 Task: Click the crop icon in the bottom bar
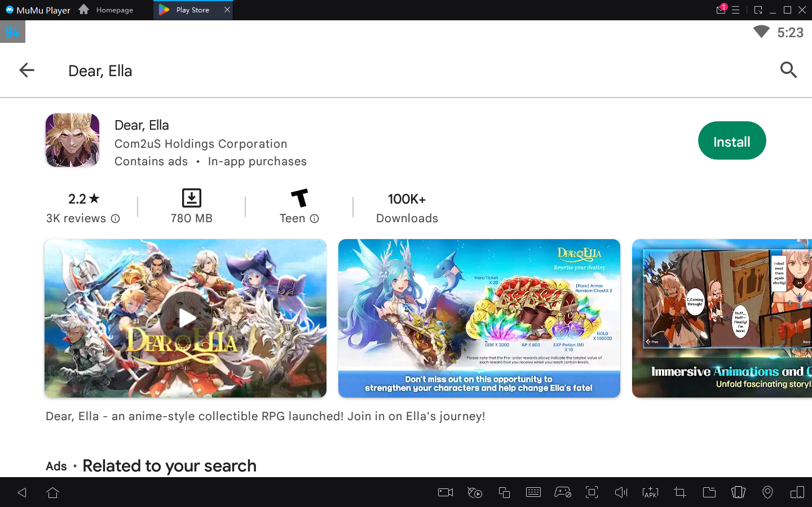pos(680,492)
